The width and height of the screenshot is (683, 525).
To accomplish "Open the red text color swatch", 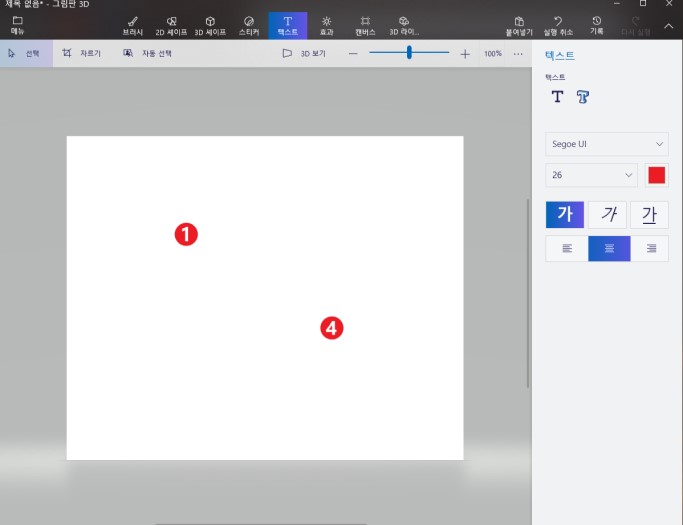I will coord(656,175).
